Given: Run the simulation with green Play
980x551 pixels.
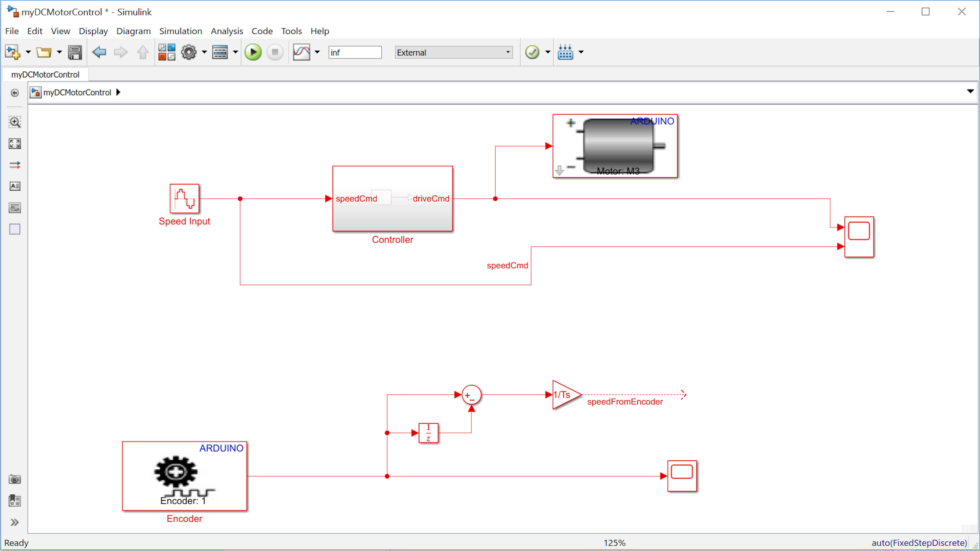Looking at the screenshot, I should point(253,52).
